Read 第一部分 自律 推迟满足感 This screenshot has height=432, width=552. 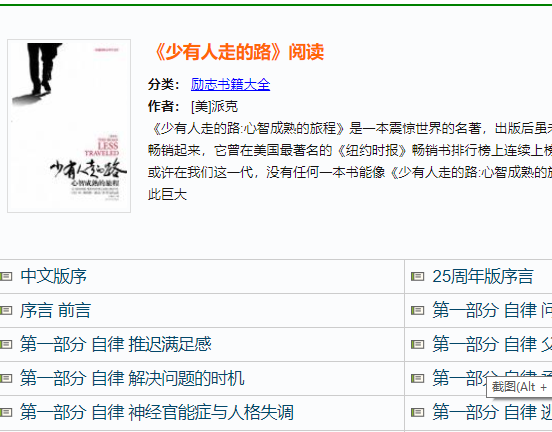click(x=115, y=344)
